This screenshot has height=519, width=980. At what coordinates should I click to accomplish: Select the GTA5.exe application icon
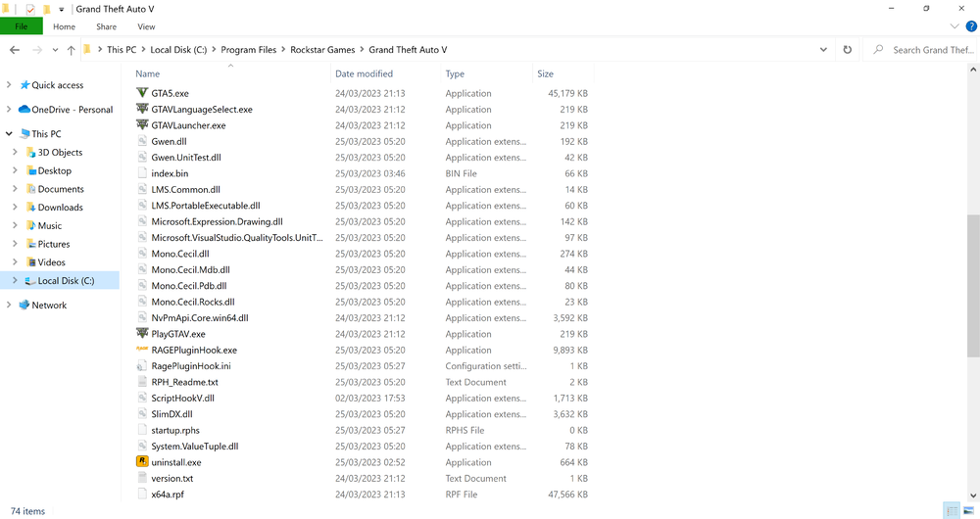pyautogui.click(x=142, y=93)
